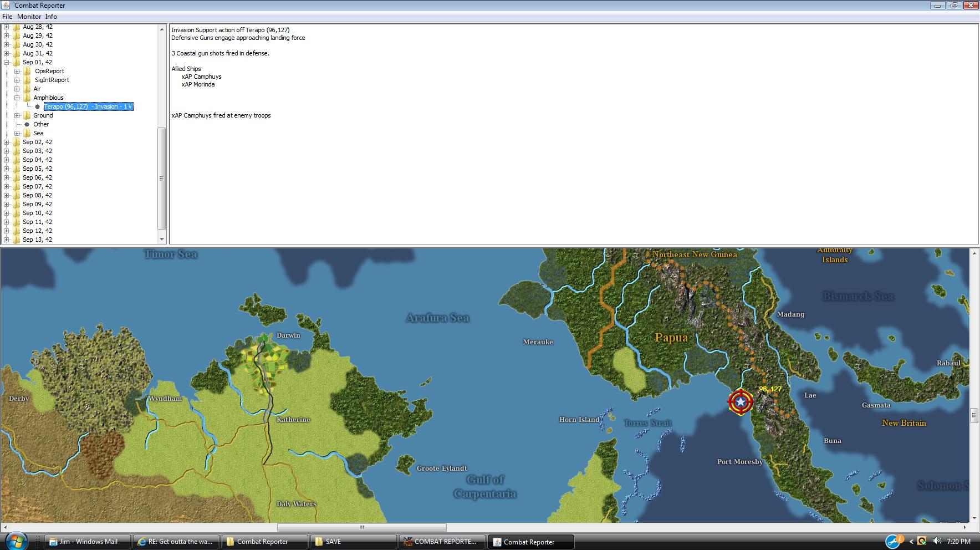Select the Sep 03, 42 date label
Screen dimensions: 980x550
(37, 151)
